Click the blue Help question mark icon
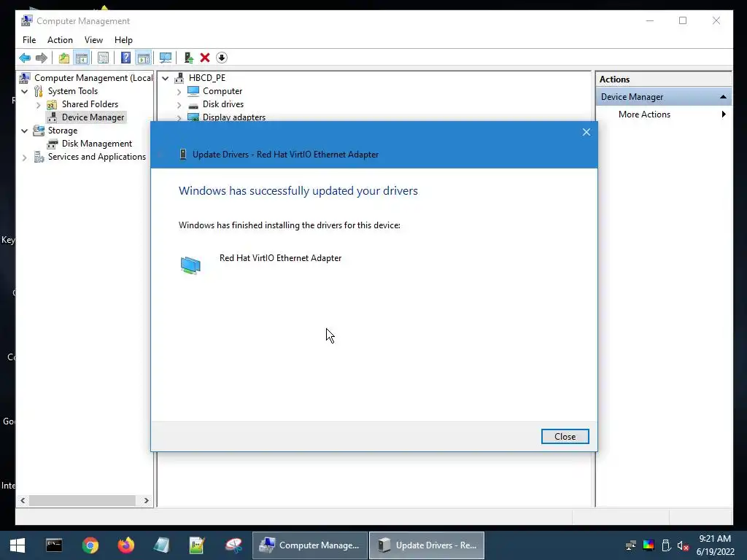 click(125, 58)
